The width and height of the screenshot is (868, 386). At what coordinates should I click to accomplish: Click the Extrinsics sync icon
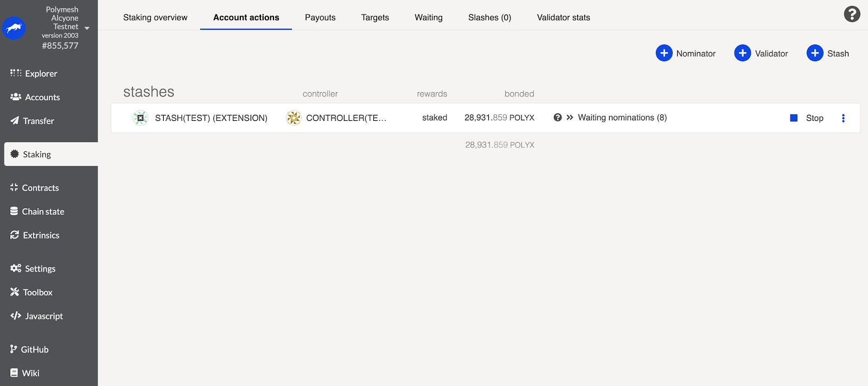click(15, 235)
